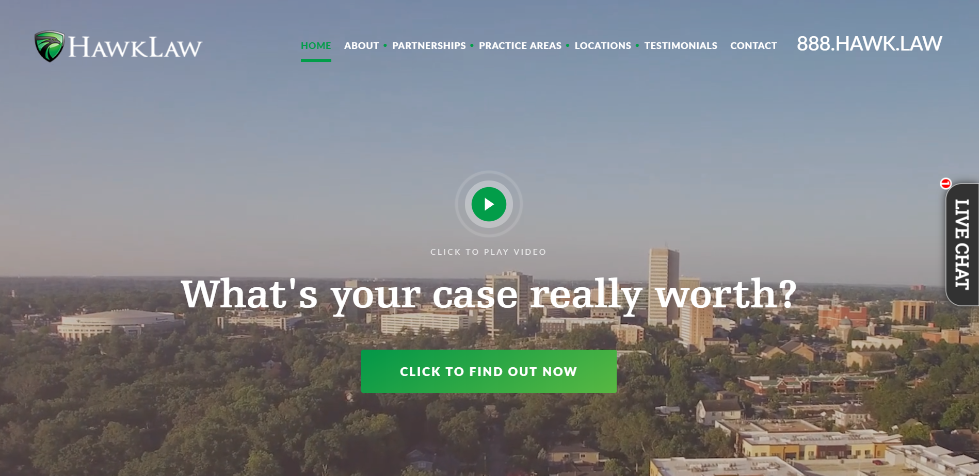Select PARTNERSHIPS in the navigation bar
The height and width of the screenshot is (476, 980).
pyautogui.click(x=429, y=45)
